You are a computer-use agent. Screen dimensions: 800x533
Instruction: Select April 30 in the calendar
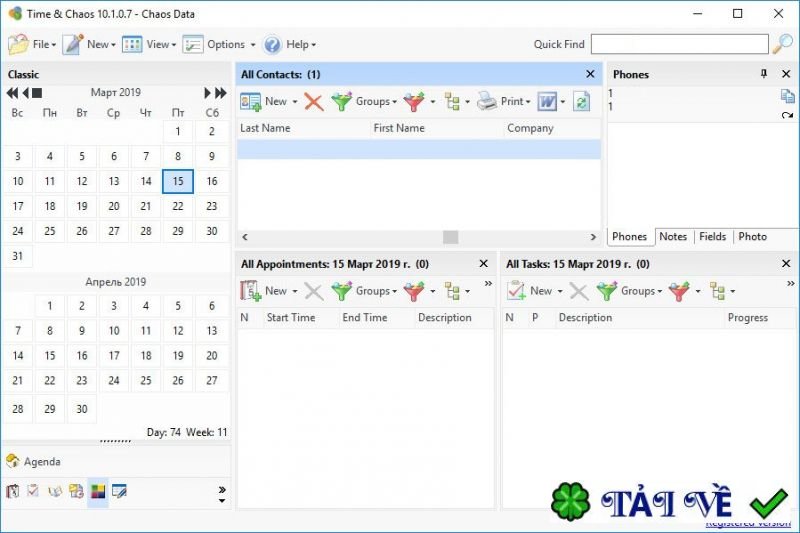[82, 409]
